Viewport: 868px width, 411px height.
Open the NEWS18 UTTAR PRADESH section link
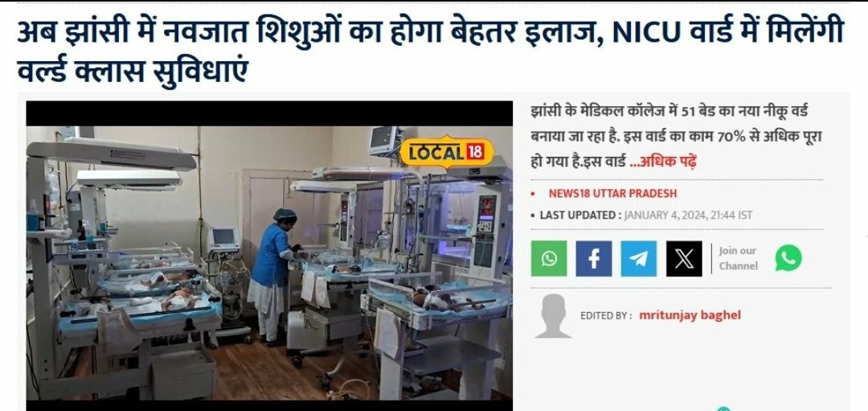coord(612,193)
